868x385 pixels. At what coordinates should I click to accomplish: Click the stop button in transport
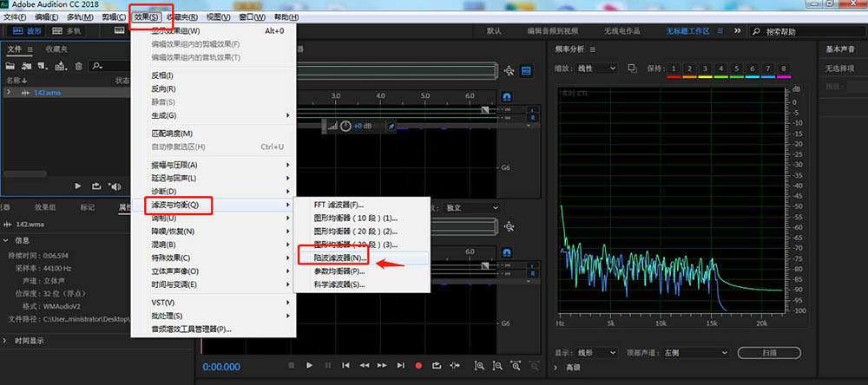tap(292, 365)
